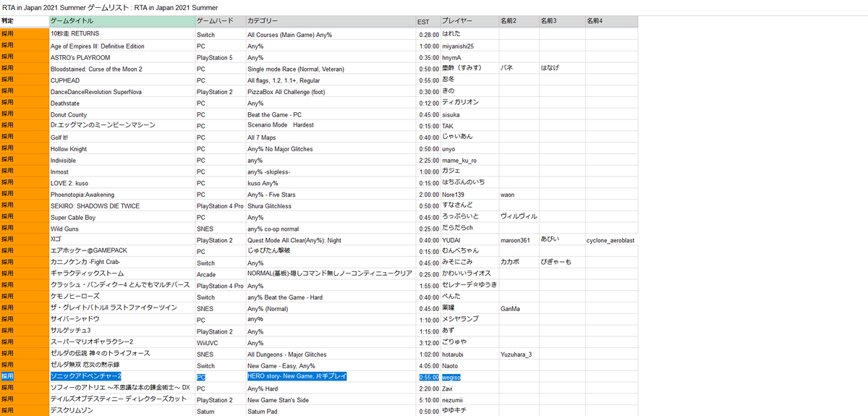The width and height of the screenshot is (868, 416).
Task: Select the 10秒走 RETURNS title cell
Action: (x=122, y=34)
